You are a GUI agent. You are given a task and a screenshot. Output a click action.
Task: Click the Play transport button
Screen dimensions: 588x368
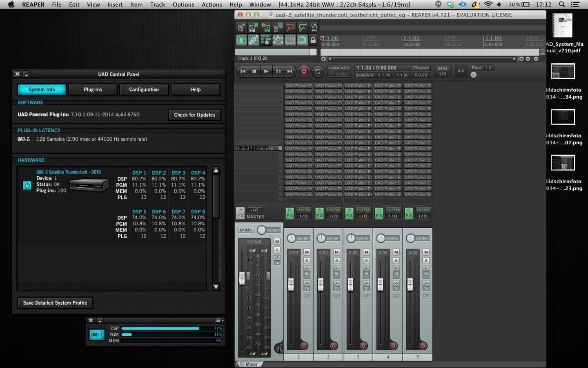coord(266,72)
